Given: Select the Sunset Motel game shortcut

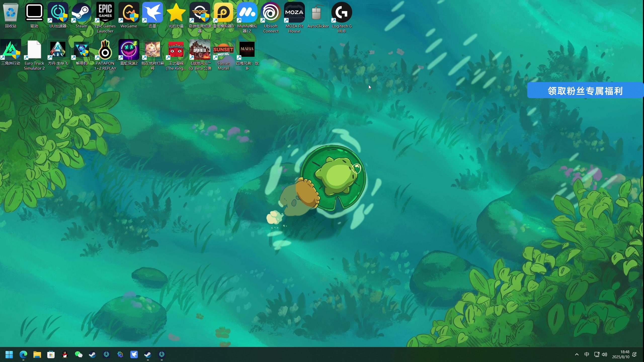Looking at the screenshot, I should 223,55.
